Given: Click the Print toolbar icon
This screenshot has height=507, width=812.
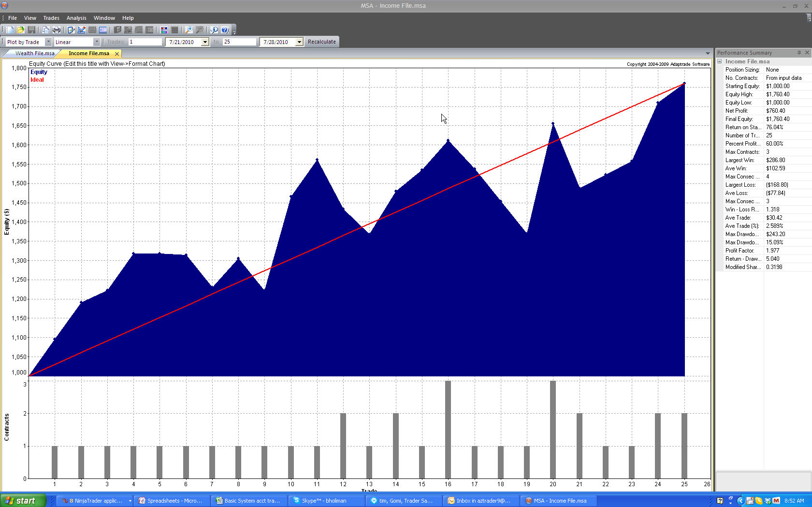Looking at the screenshot, I should pos(57,30).
